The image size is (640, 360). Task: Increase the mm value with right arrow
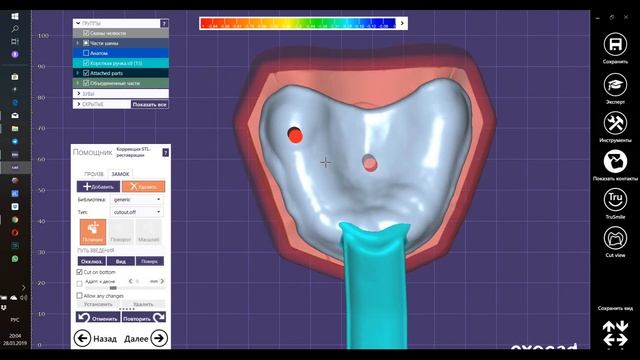pyautogui.click(x=162, y=281)
